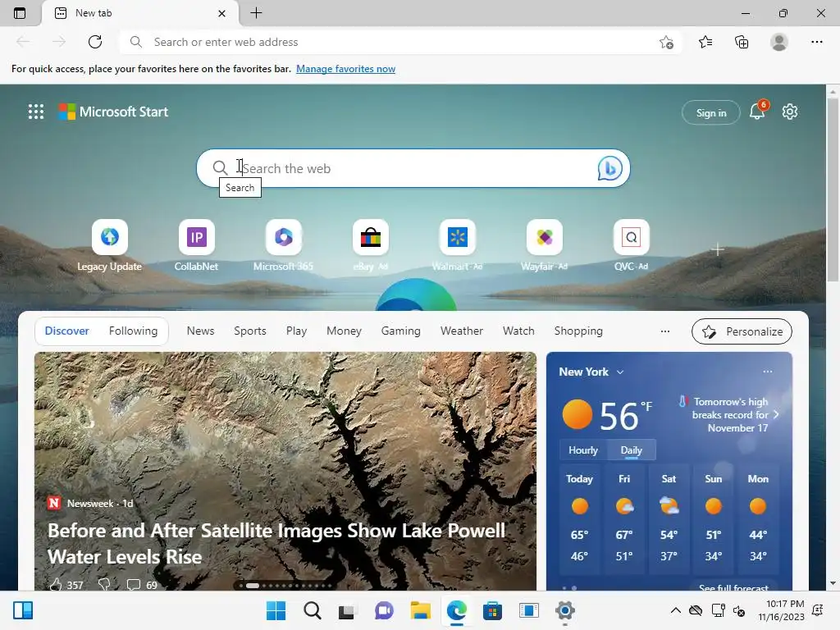Show hidden system tray icons
840x630 pixels.
[676, 610]
